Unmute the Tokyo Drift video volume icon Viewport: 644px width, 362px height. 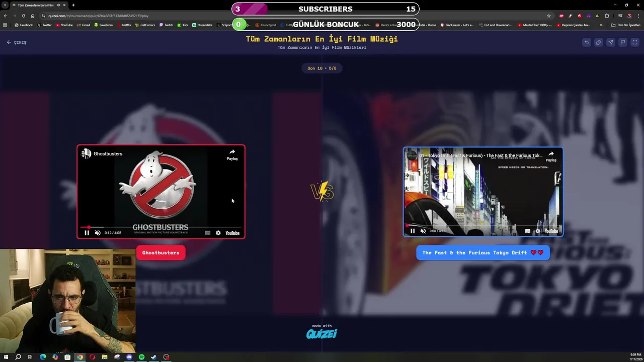[x=423, y=231]
